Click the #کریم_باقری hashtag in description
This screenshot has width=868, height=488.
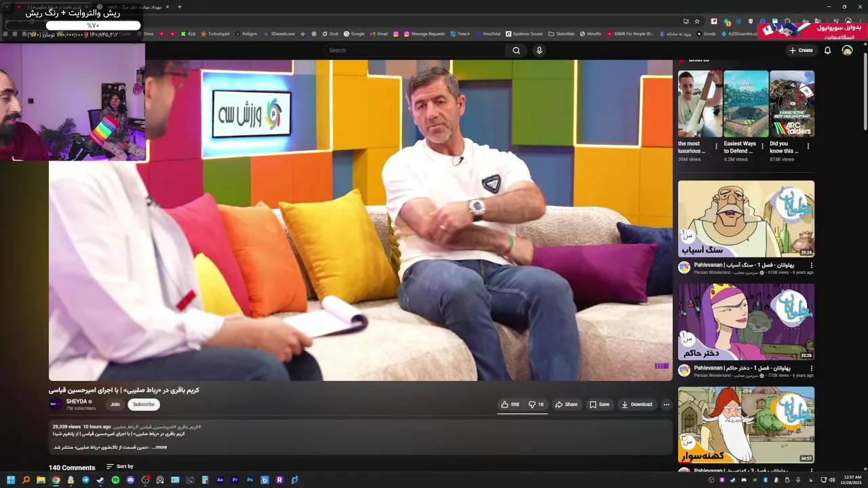coord(188,426)
